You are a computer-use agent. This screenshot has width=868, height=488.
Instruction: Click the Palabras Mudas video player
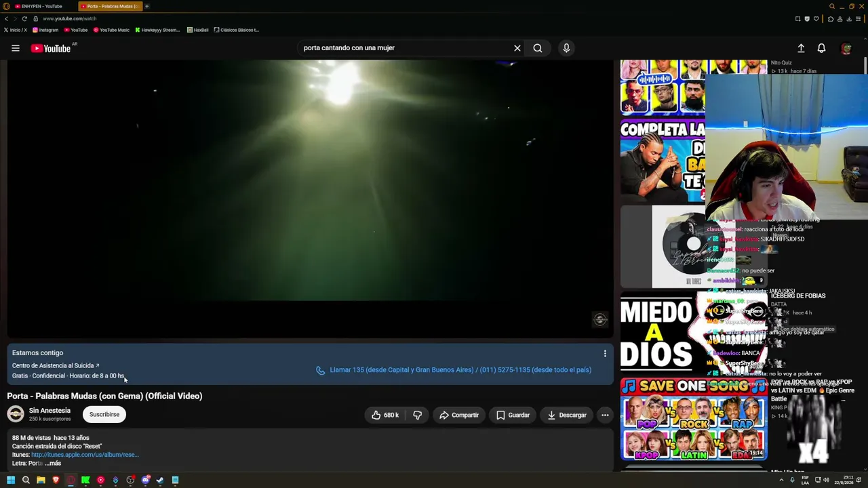(x=310, y=199)
